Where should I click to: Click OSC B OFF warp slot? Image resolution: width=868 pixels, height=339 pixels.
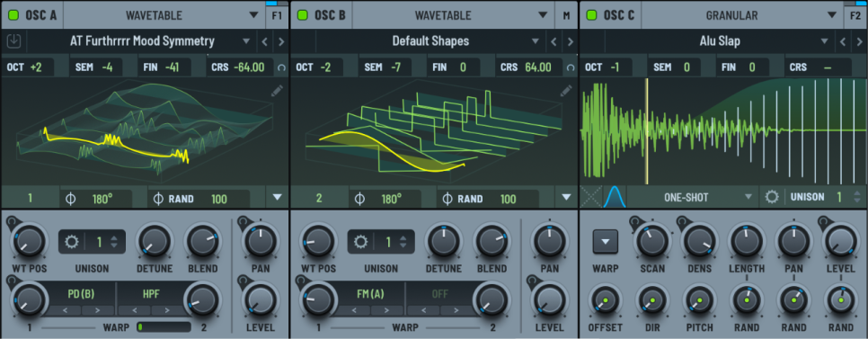click(439, 294)
